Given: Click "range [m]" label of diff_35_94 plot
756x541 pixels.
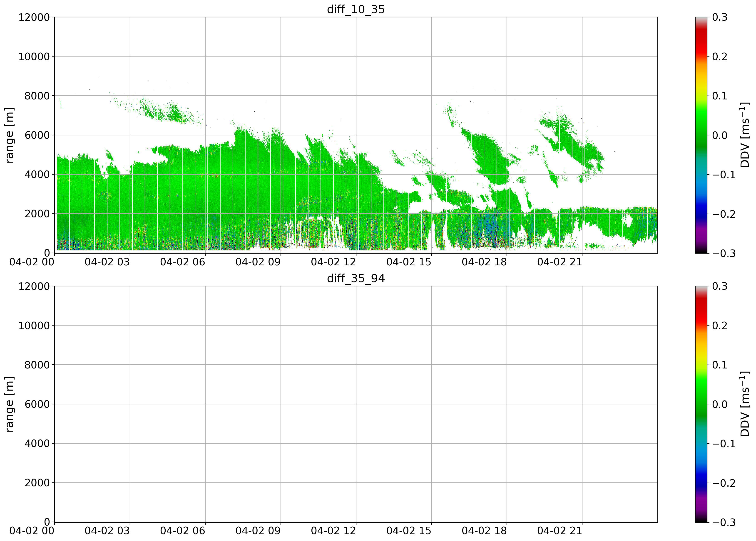Looking at the screenshot, I should pyautogui.click(x=9, y=404).
